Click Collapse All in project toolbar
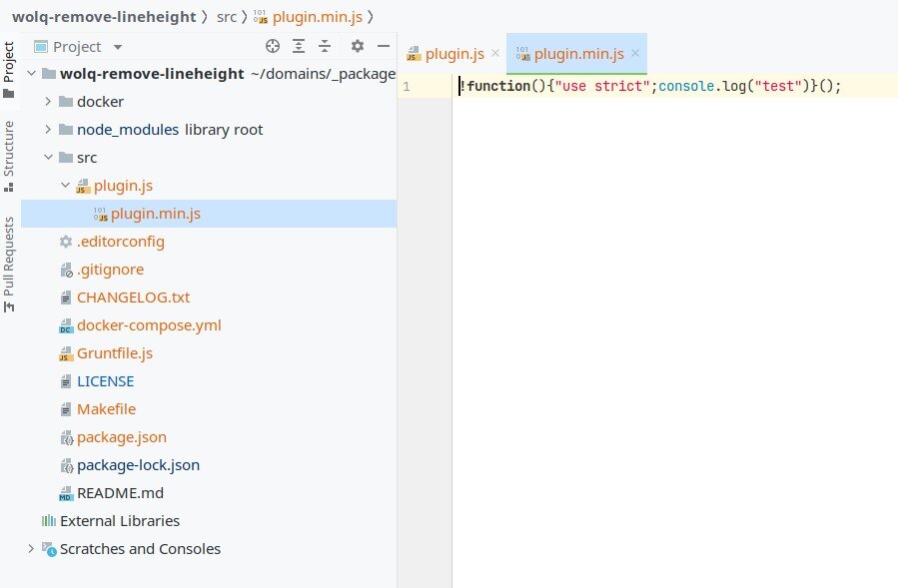The height and width of the screenshot is (588, 898). tap(325, 46)
